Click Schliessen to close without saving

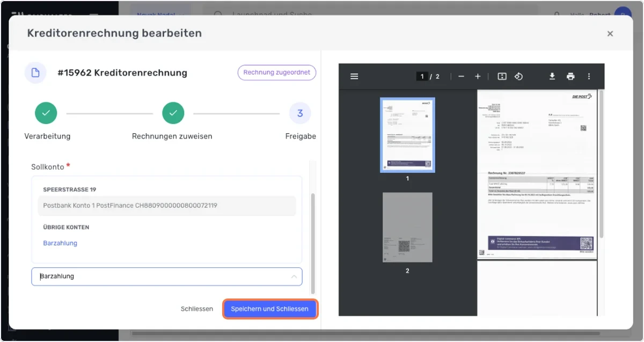click(x=197, y=309)
